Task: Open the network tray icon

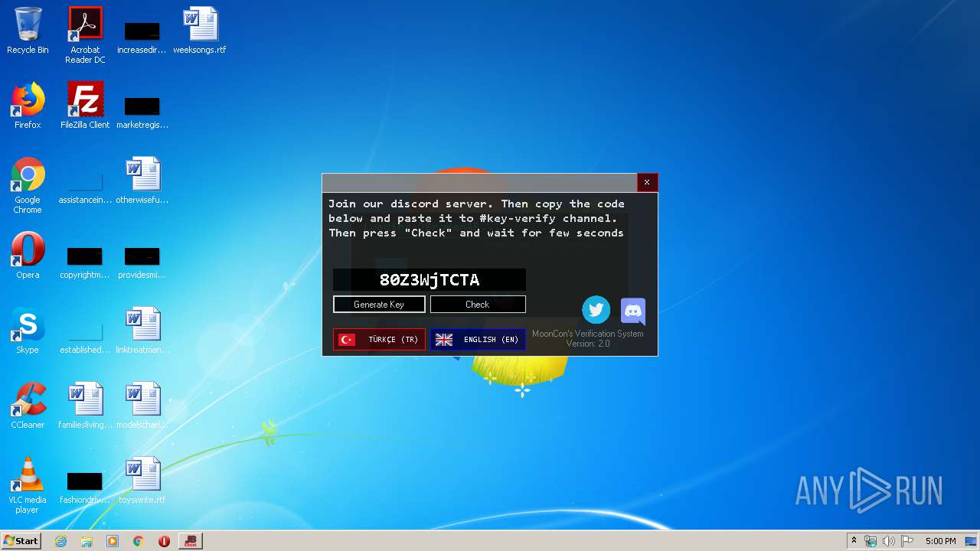Action: click(871, 541)
